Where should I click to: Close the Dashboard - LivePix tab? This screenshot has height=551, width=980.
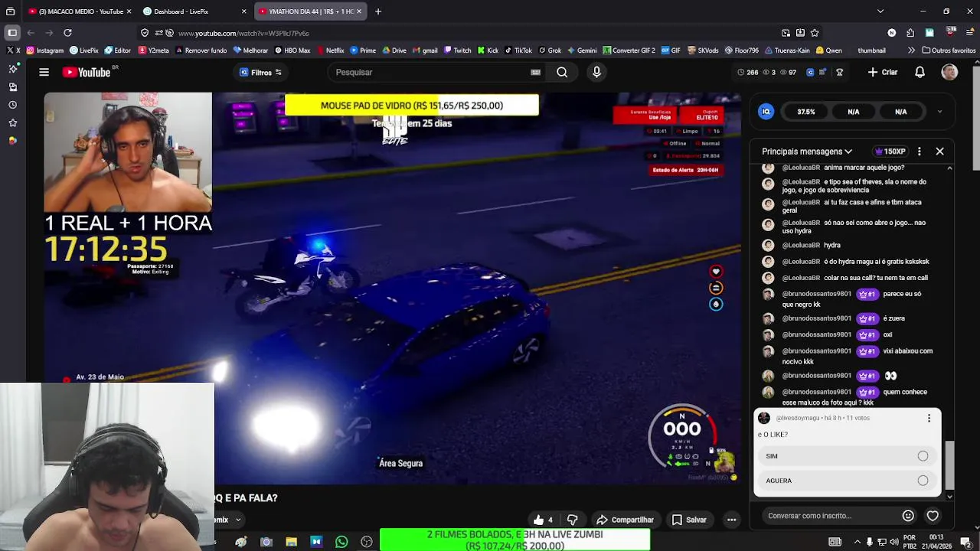(x=243, y=11)
